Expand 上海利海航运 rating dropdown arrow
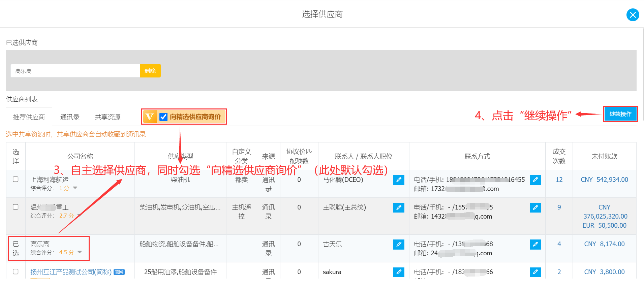Screen dimensions: 644x290 75,188
